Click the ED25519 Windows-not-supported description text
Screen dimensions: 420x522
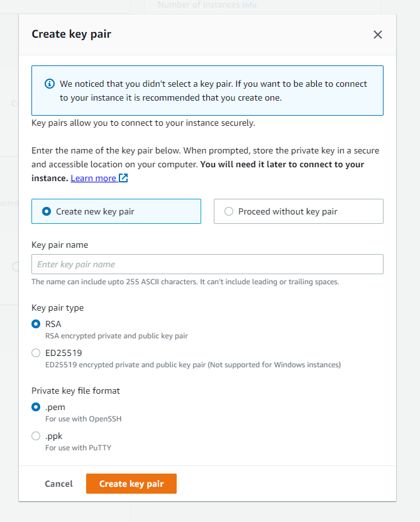(x=193, y=365)
